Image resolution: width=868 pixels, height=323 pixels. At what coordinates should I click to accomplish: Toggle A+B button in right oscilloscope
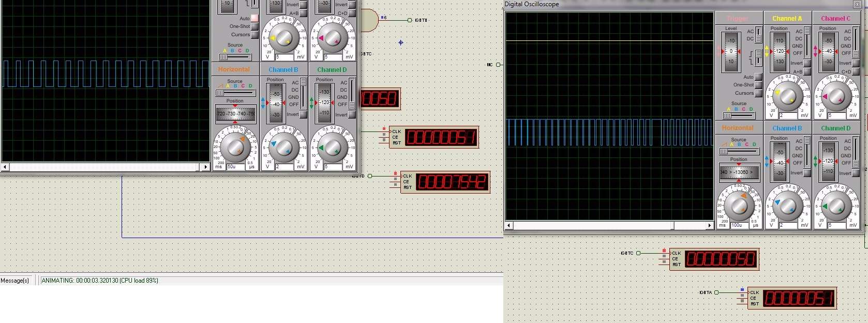click(807, 72)
